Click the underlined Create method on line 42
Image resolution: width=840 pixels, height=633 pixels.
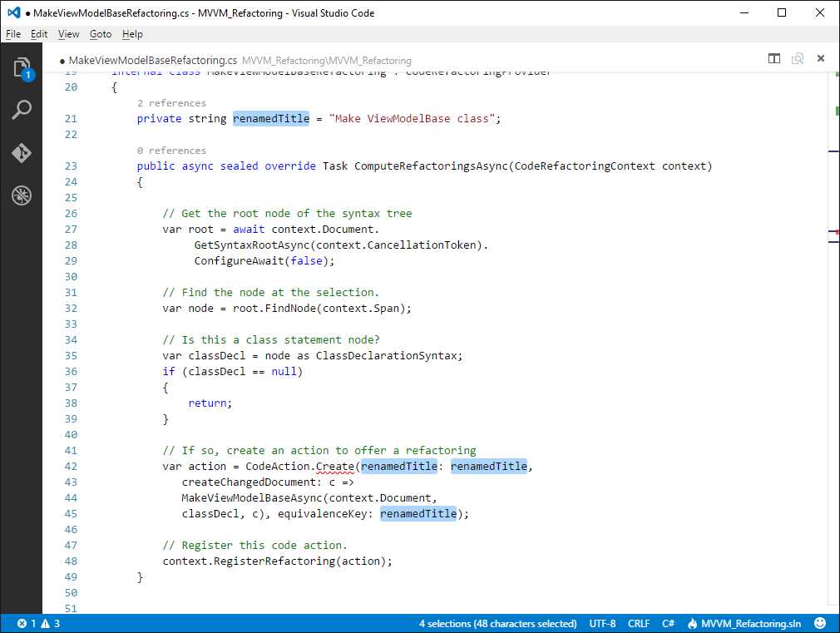coord(335,467)
